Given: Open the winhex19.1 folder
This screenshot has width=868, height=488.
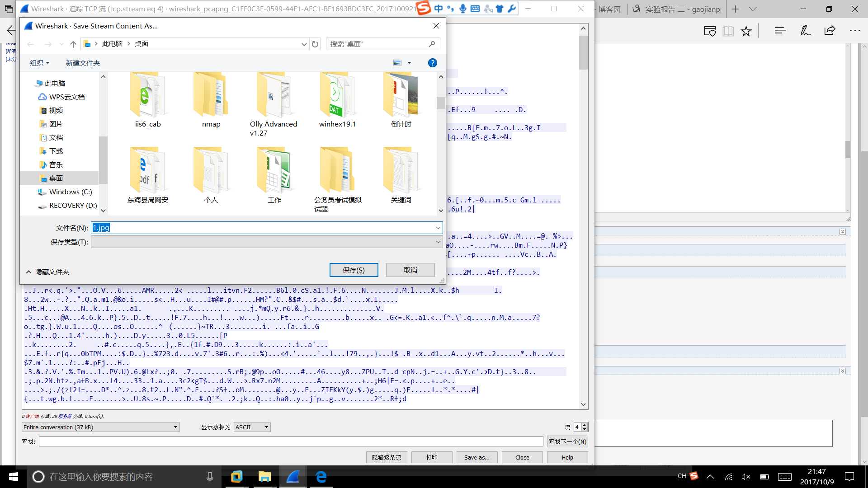Looking at the screenshot, I should (x=337, y=100).
